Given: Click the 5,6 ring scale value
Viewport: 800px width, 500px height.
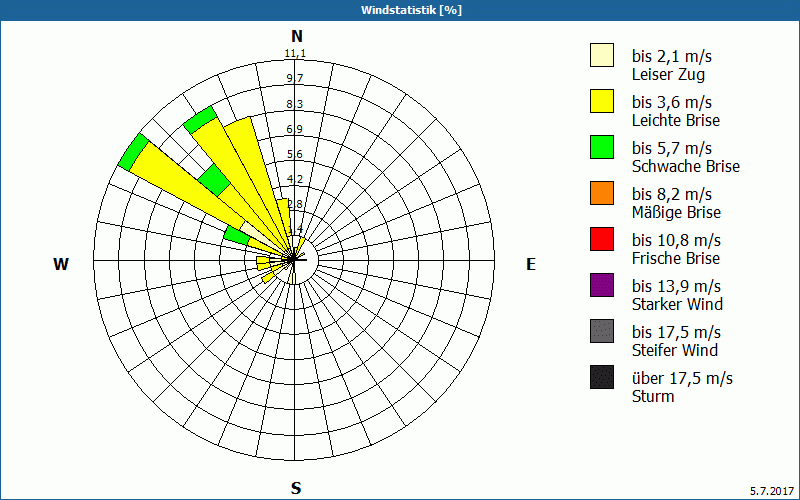Looking at the screenshot, I should (295, 154).
